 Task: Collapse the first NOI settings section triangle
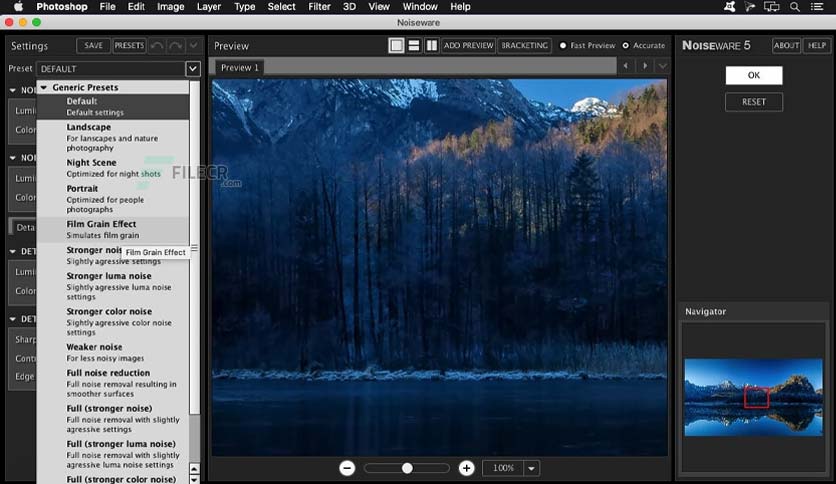tap(13, 90)
